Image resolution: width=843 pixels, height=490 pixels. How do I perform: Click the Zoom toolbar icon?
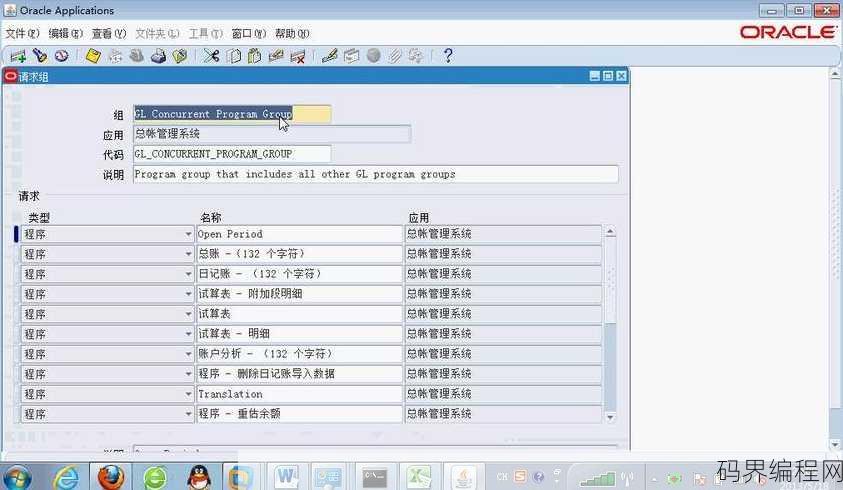pyautogui.click(x=351, y=55)
